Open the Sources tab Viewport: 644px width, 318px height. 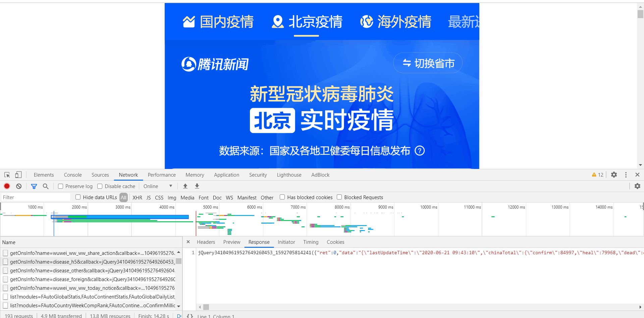pos(100,175)
